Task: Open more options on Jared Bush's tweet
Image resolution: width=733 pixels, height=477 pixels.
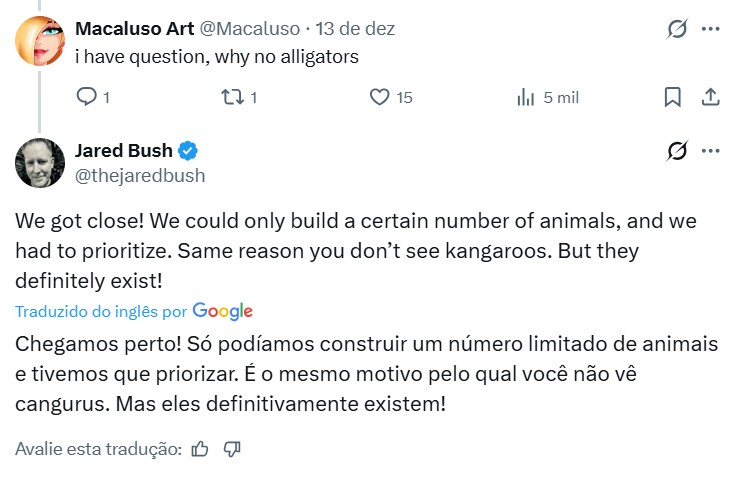Action: 710,151
